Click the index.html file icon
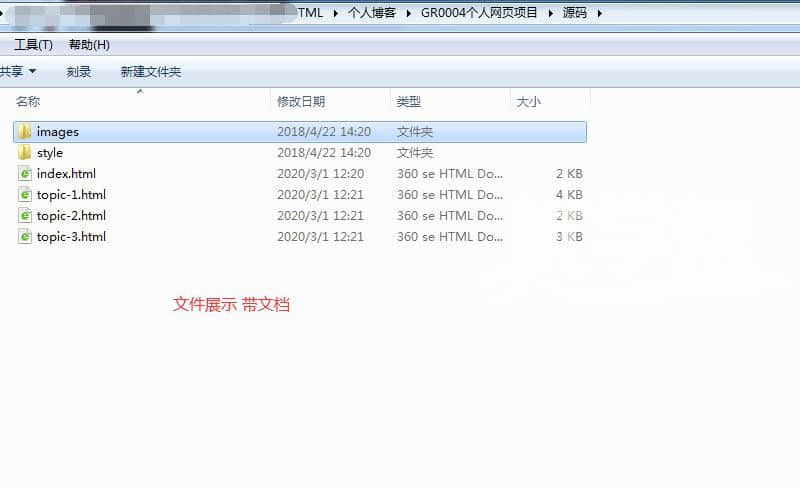The width and height of the screenshot is (800, 488). [25, 174]
